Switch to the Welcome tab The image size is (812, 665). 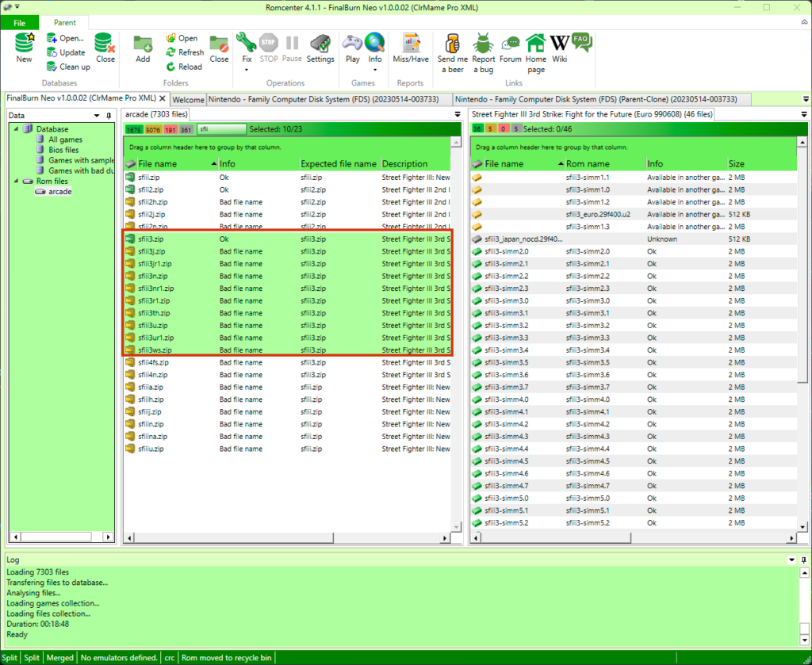pos(188,99)
